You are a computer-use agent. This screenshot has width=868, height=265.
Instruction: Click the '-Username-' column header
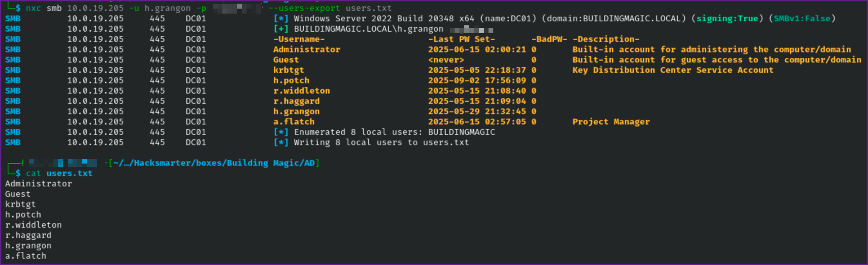pyautogui.click(x=299, y=39)
